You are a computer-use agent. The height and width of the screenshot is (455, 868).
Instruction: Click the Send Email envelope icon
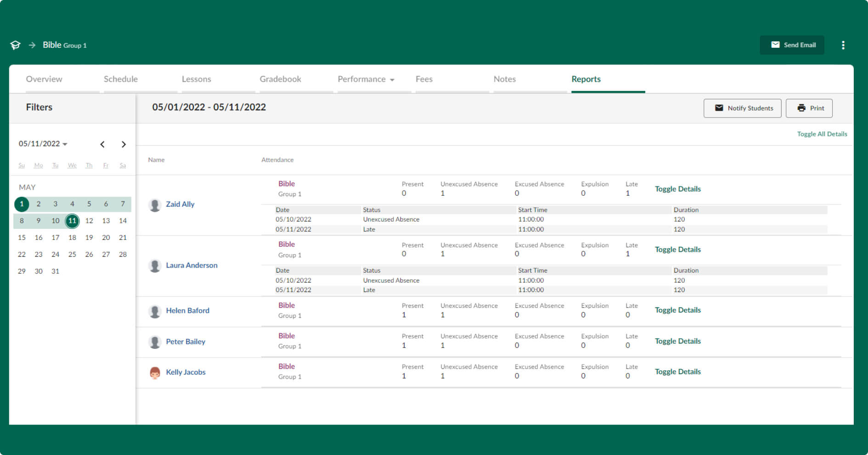click(775, 45)
